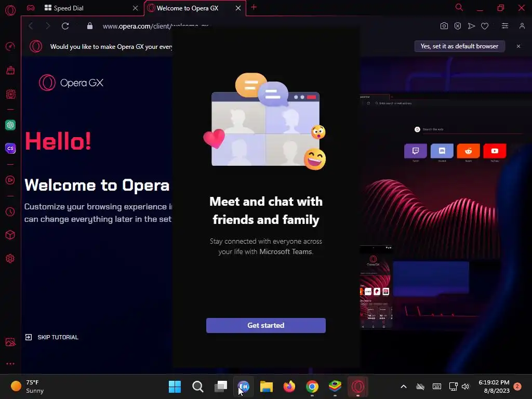Click the video chat illustration in Teams popup
This screenshot has height=399, width=532.
[264, 121]
